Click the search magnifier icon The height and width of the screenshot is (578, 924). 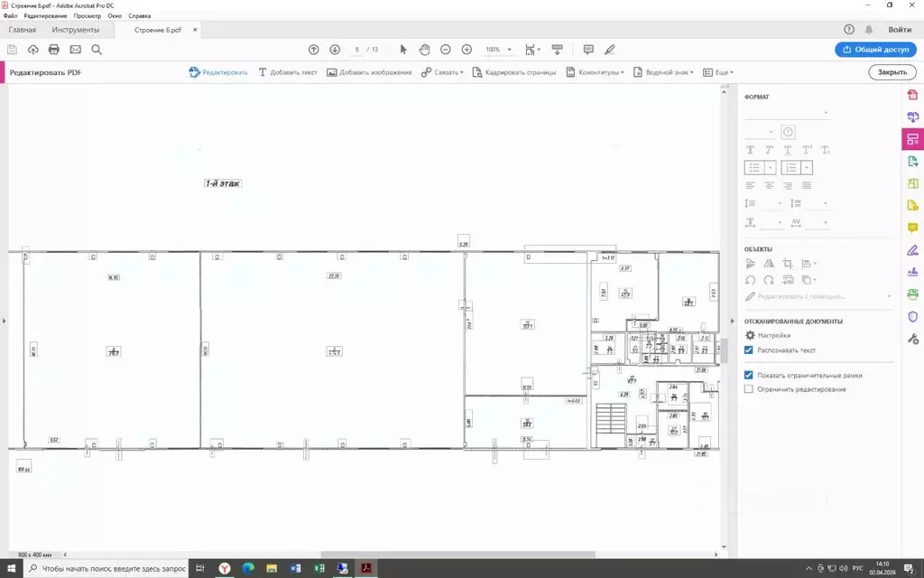pos(97,50)
